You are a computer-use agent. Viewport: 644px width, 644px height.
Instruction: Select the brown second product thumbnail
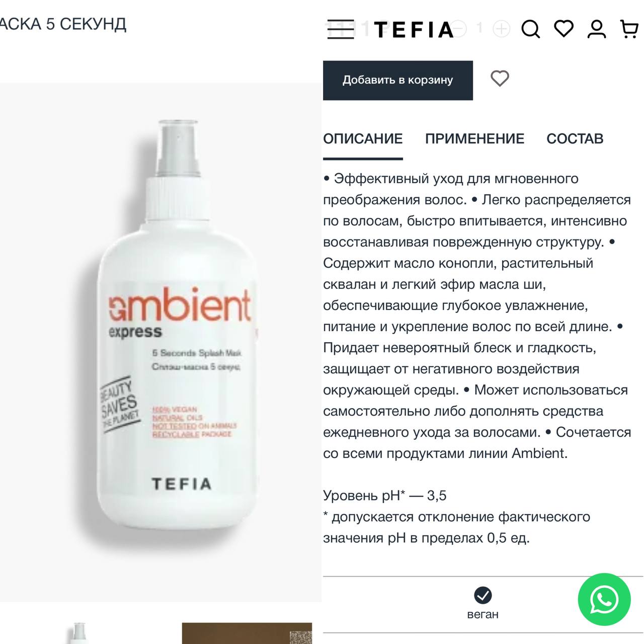pos(247,633)
